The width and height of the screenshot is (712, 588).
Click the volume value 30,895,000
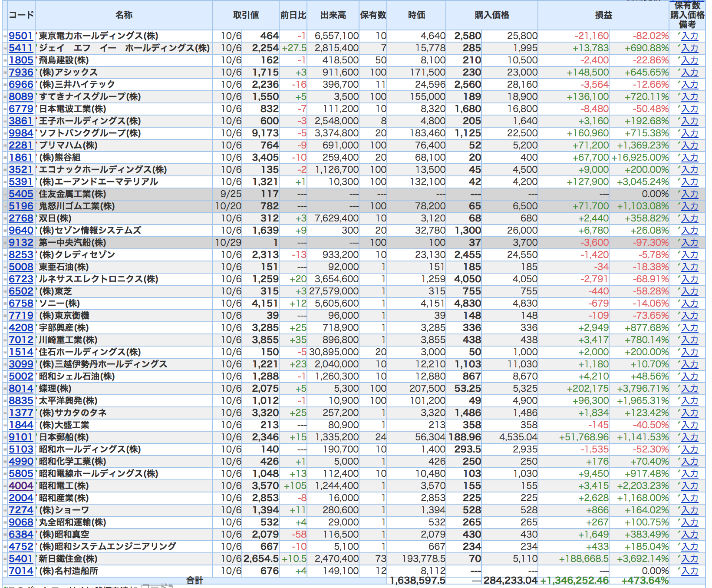click(x=334, y=352)
